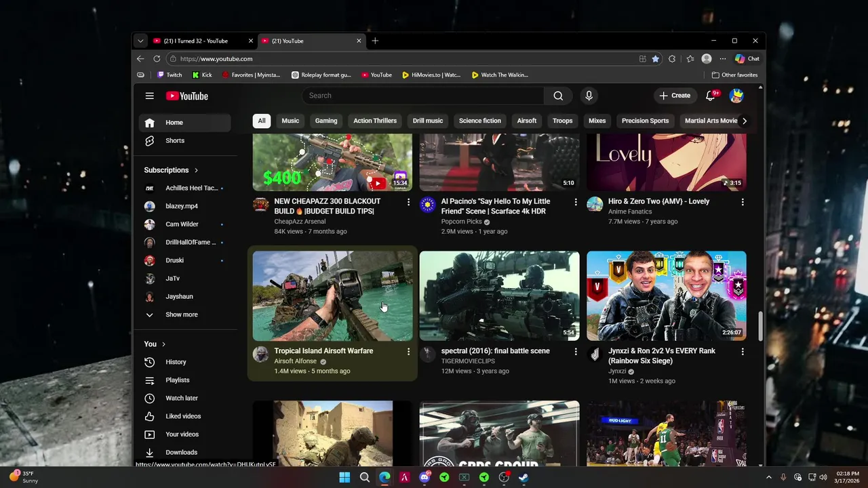Open blazey.mp4 channel

point(185,206)
